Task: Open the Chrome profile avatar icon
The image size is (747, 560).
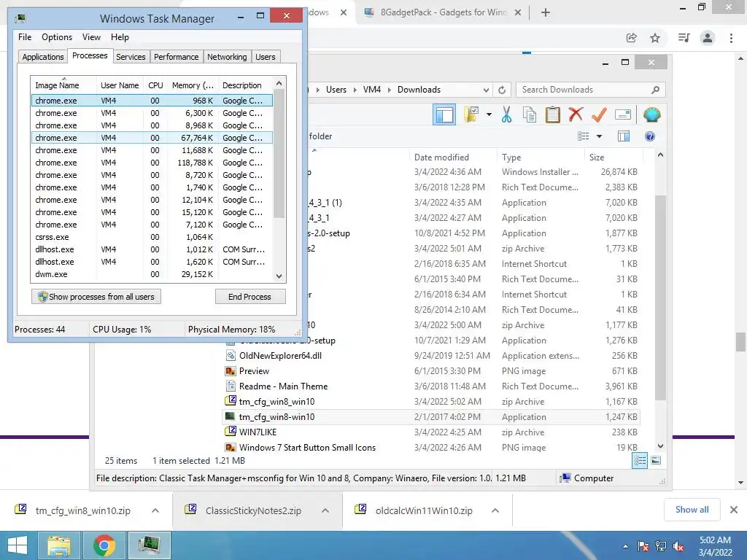Action: point(708,38)
